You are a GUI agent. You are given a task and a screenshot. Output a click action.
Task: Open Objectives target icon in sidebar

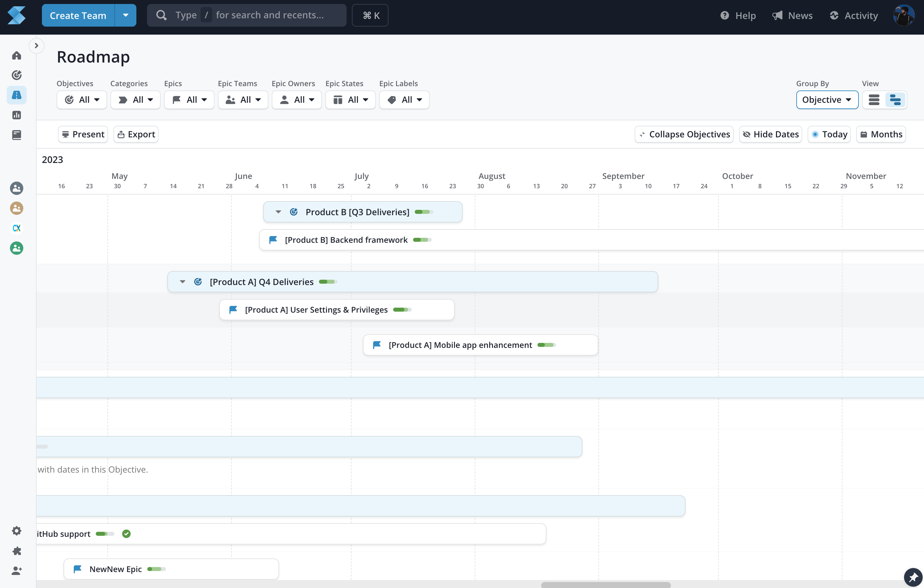(17, 75)
